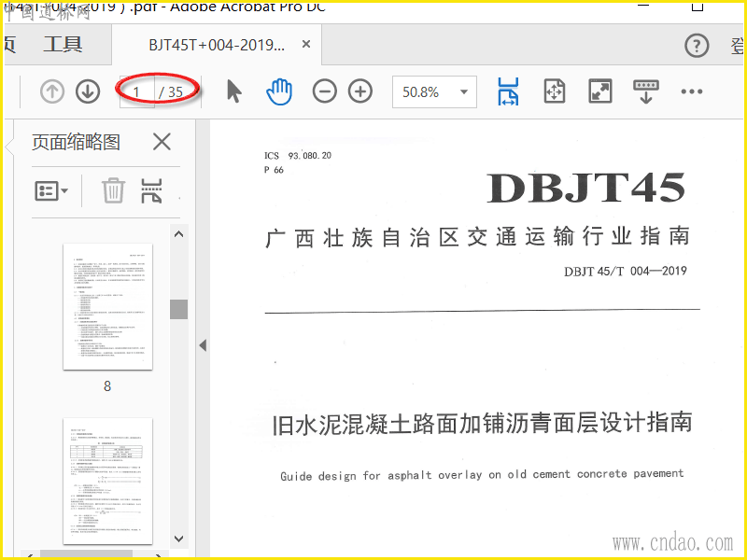747x560 pixels.
Task: Click the ICS 93.080.20 text
Action: tap(298, 156)
